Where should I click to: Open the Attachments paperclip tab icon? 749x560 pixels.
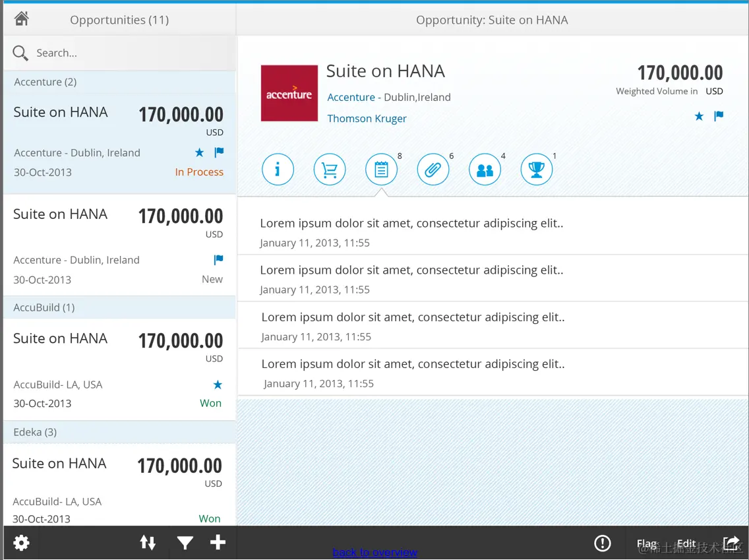433,169
